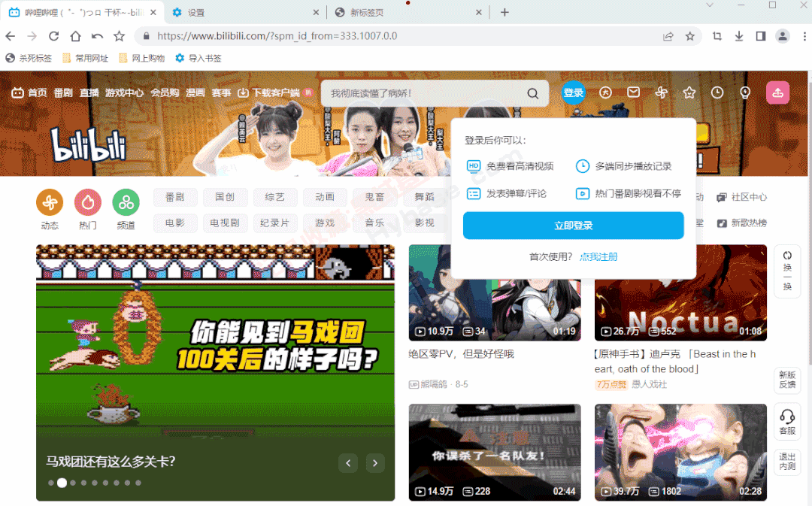Viewport: 812px width, 506px height.
Task: Open the 游戏中心 header nav item
Action: 124,92
